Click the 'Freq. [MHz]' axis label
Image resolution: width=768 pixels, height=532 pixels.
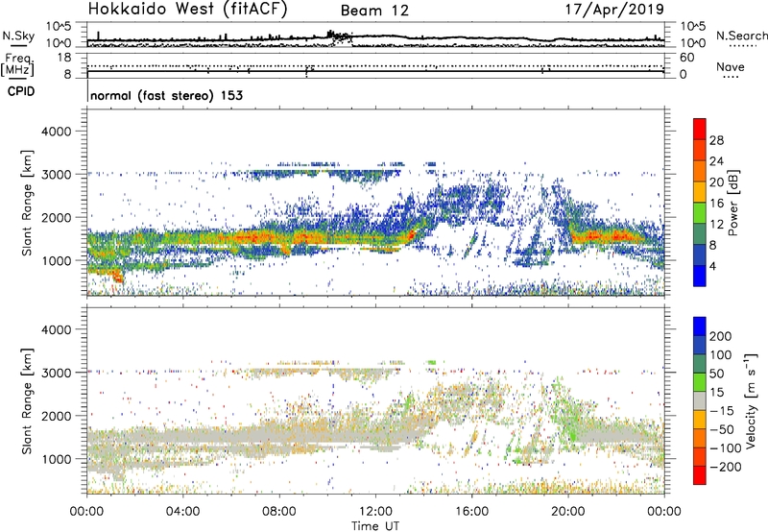coord(18,65)
